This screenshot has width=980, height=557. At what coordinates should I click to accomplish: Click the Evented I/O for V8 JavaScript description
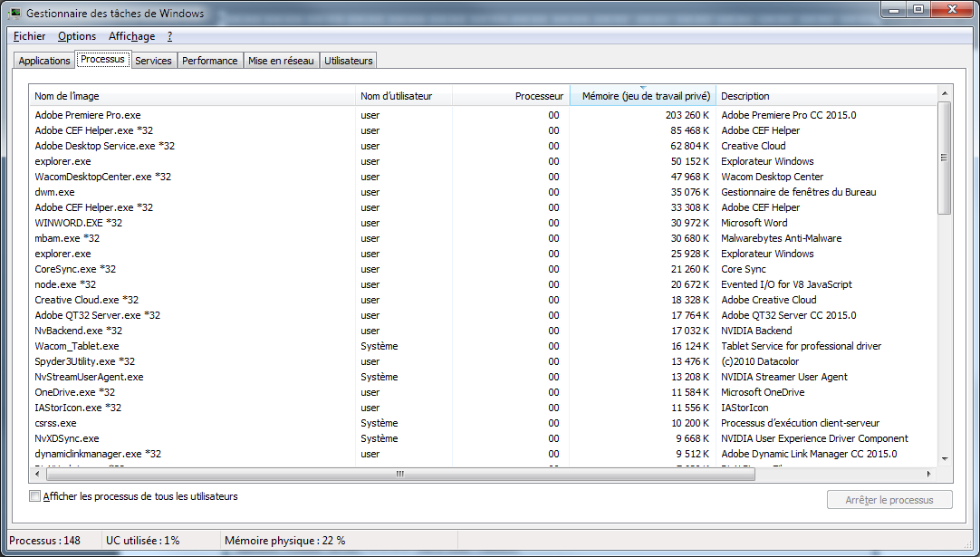tap(786, 284)
